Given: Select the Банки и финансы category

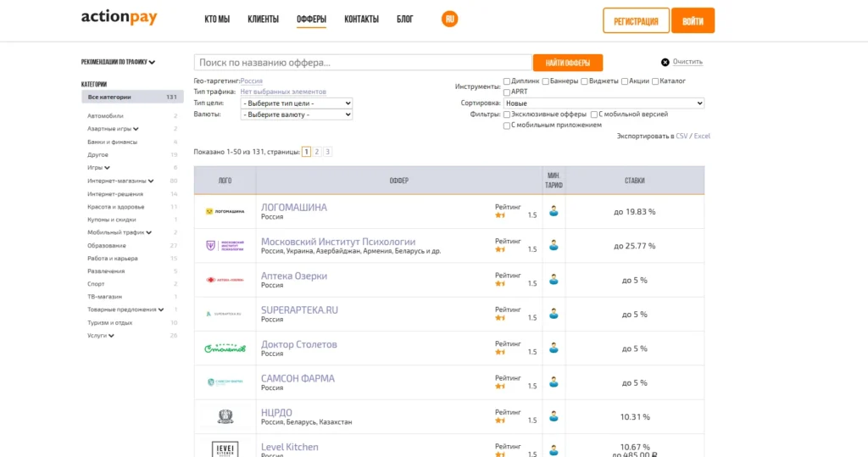Looking at the screenshot, I should [112, 142].
